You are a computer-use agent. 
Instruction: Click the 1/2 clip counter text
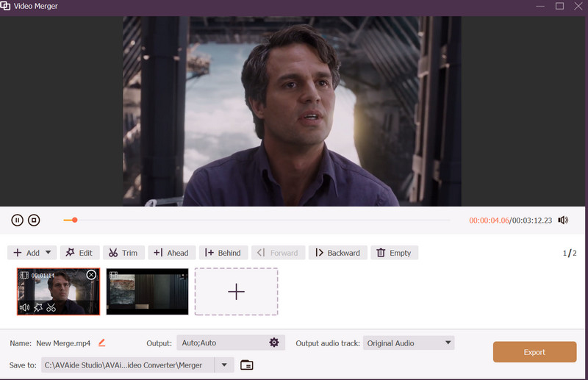point(569,253)
